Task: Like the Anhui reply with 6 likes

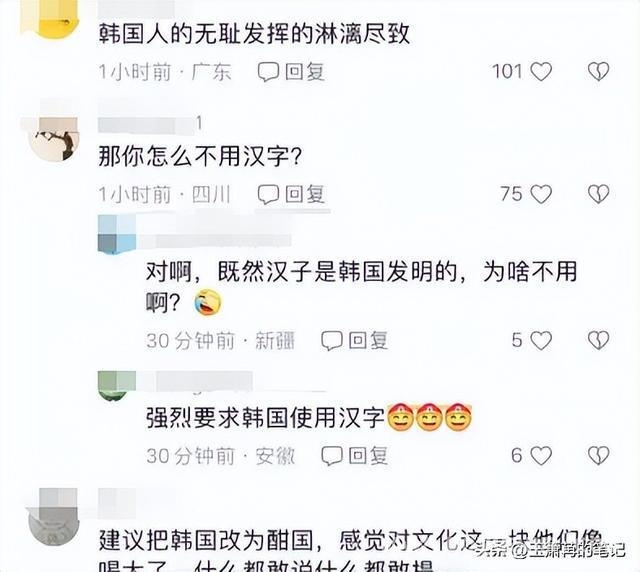Action: point(541,456)
